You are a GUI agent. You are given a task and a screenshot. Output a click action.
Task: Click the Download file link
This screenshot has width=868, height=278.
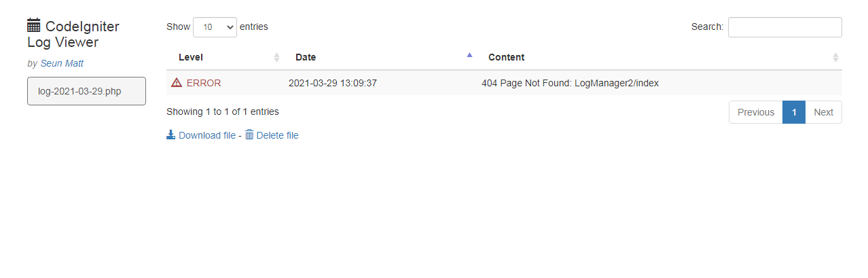pyautogui.click(x=207, y=135)
